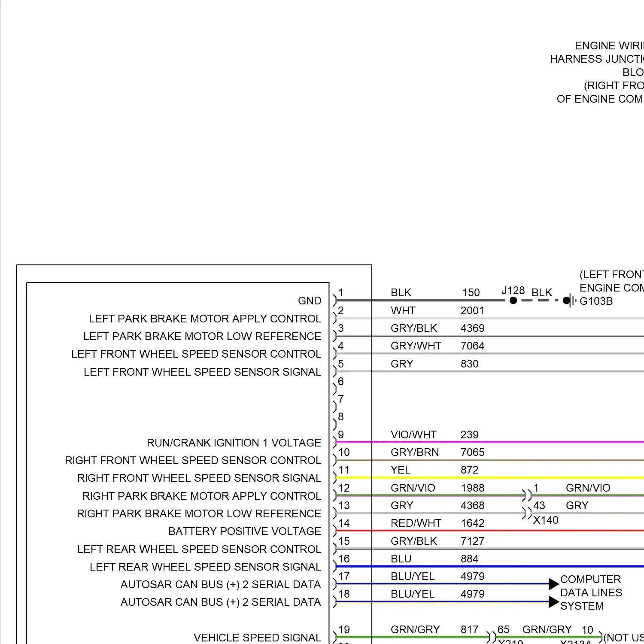
Task: Click the VIO/WHT wire color label
Action: click(413, 434)
